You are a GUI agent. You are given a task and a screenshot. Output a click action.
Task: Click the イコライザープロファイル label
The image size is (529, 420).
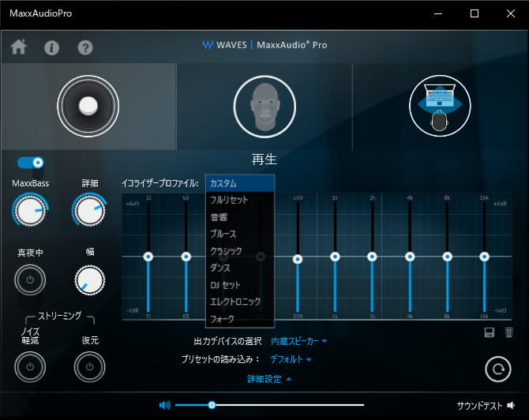[x=160, y=183]
